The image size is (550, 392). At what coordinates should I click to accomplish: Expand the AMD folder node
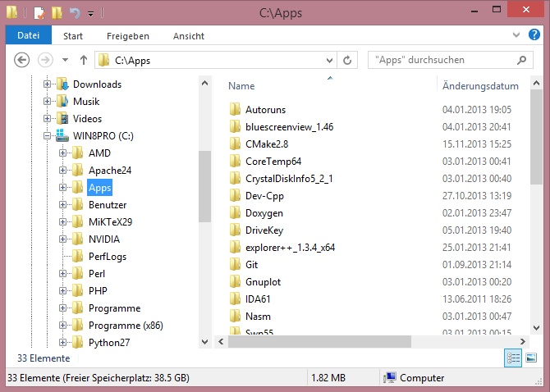point(62,153)
